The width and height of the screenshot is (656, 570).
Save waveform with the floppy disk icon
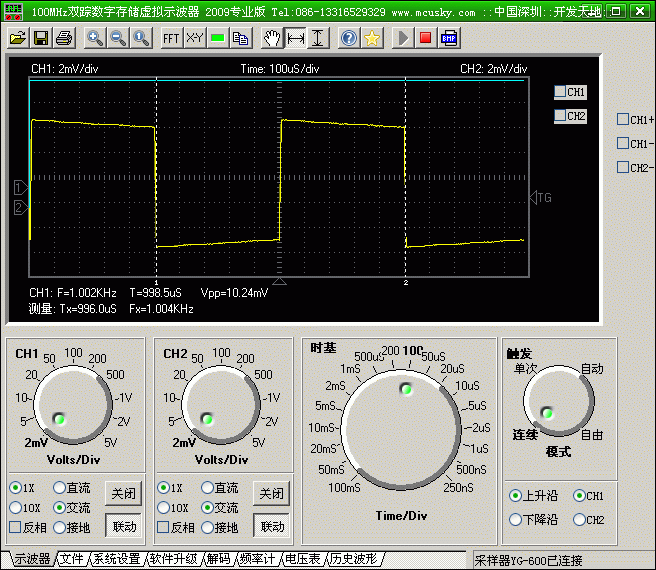[x=41, y=39]
